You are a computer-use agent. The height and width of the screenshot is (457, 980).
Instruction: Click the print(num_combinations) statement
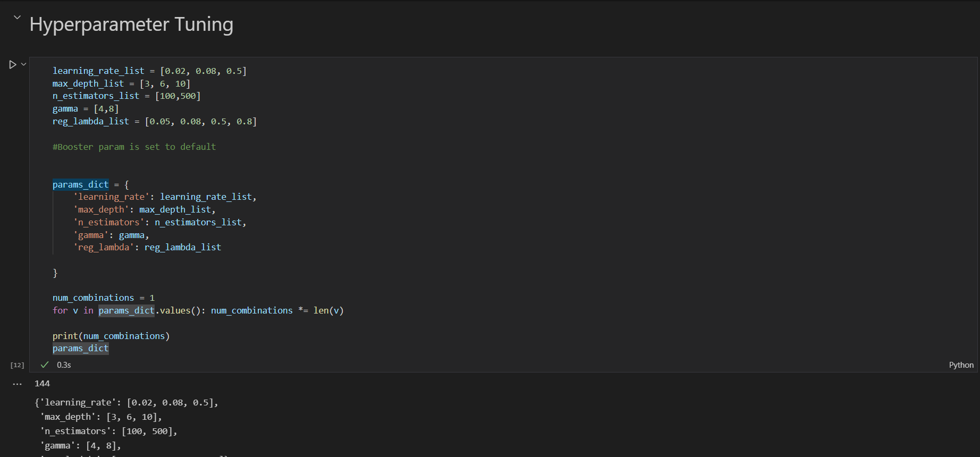[111, 336]
